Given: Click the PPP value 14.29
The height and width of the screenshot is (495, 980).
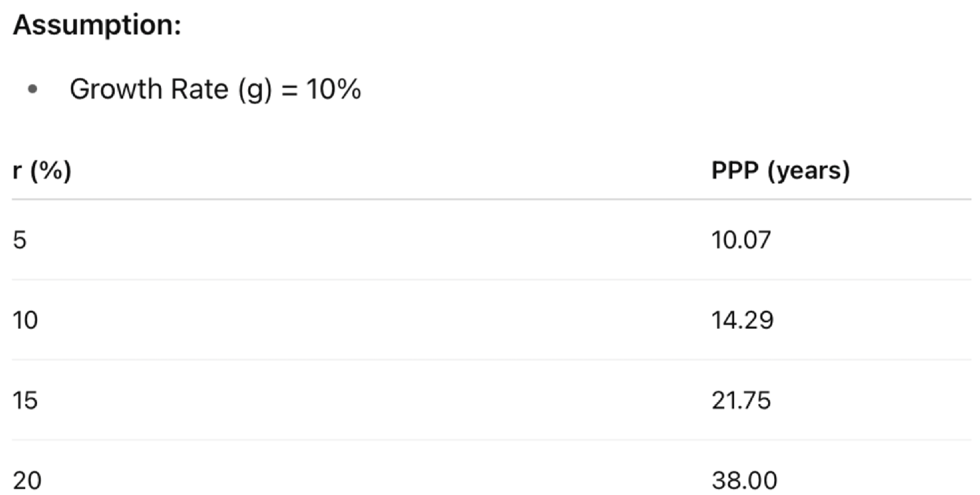Looking at the screenshot, I should coord(742,320).
